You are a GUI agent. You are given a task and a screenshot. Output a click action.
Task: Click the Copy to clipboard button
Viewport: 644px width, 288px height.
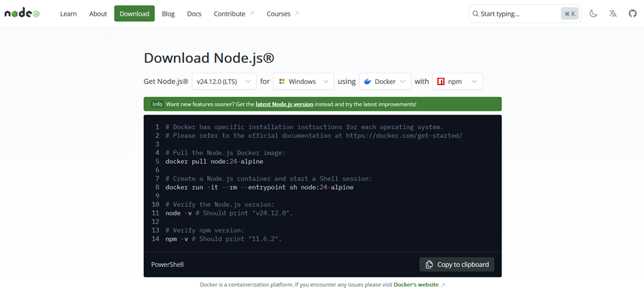[x=457, y=265]
